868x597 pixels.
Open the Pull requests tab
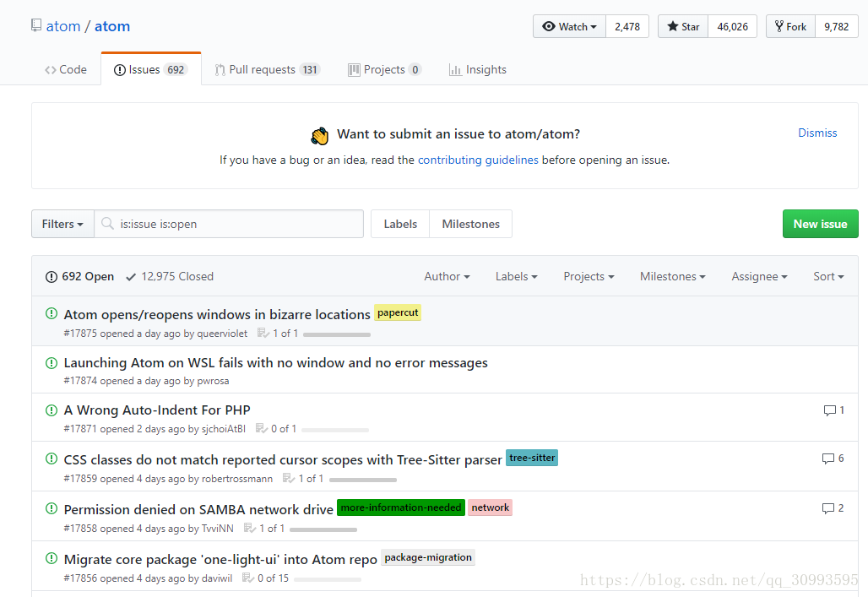(x=268, y=70)
